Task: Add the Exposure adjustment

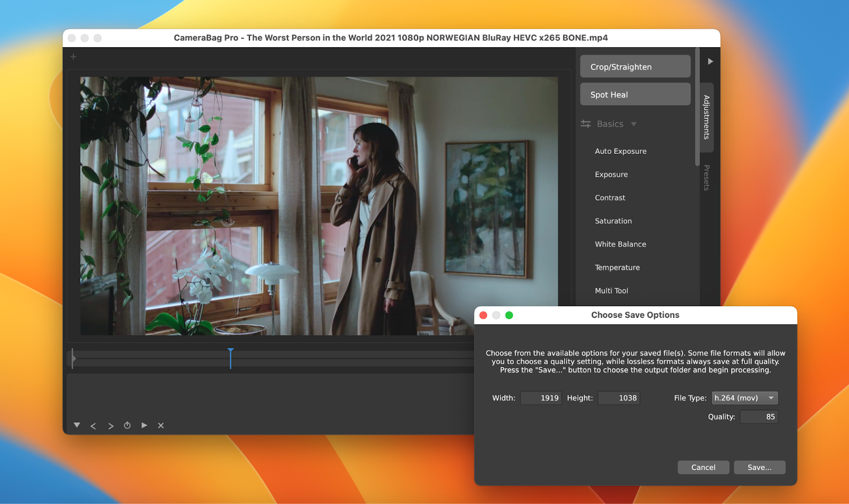Action: coord(611,175)
